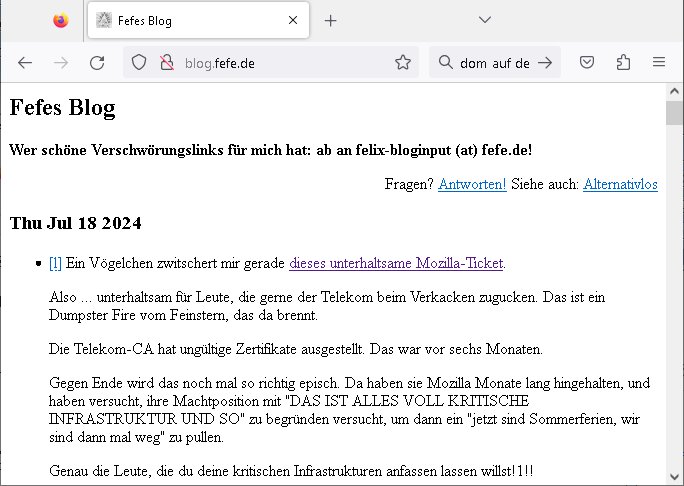Image resolution: width=684 pixels, height=486 pixels.
Task: Bookmark this page with star icon
Action: 403,63
